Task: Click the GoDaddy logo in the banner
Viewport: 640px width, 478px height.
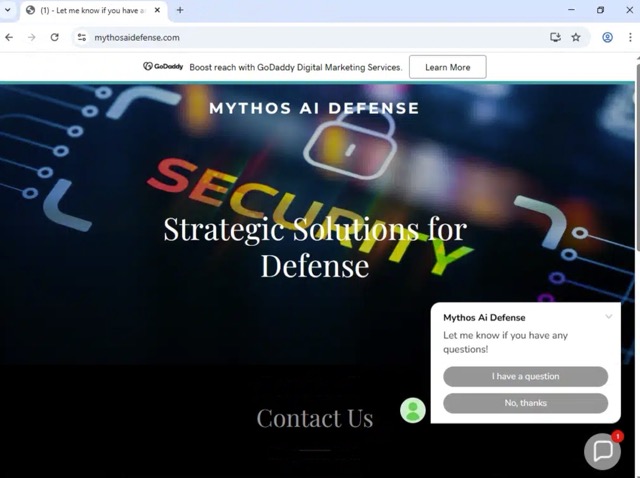Action: pos(163,67)
